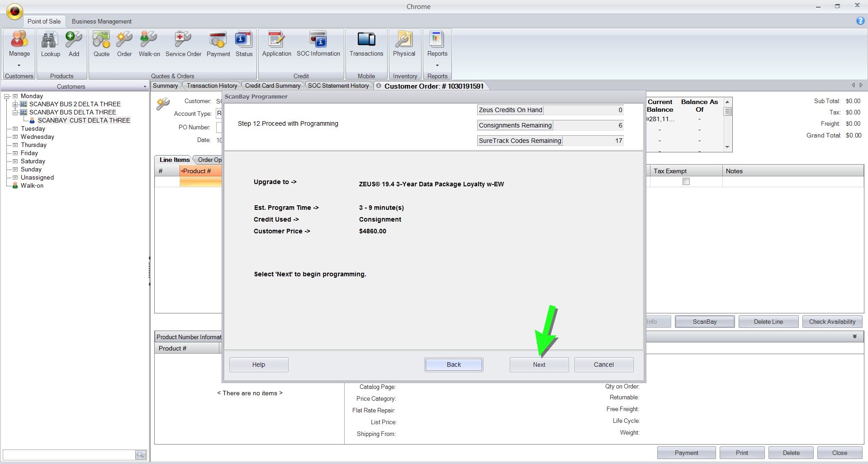Click the customer search input field
The image size is (868, 464).
69,455
